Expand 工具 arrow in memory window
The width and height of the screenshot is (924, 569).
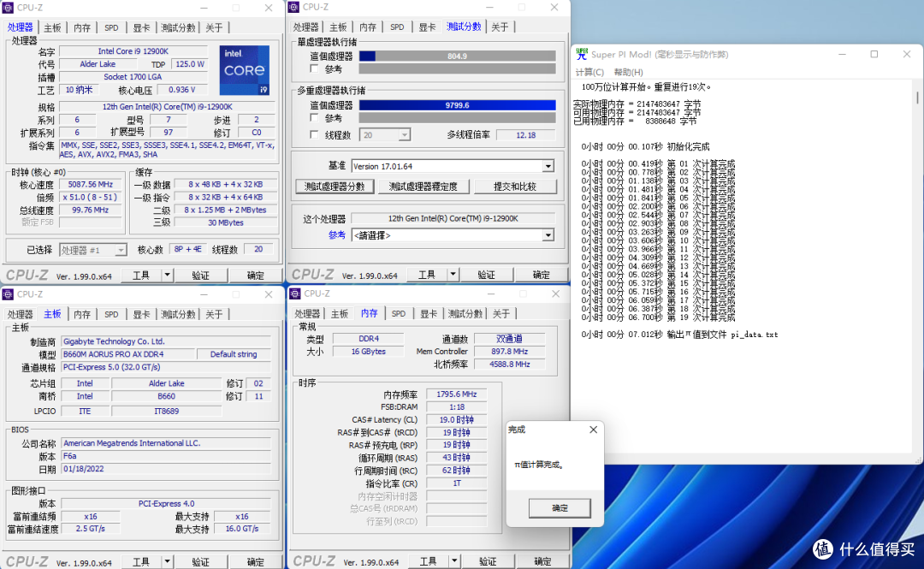click(454, 560)
